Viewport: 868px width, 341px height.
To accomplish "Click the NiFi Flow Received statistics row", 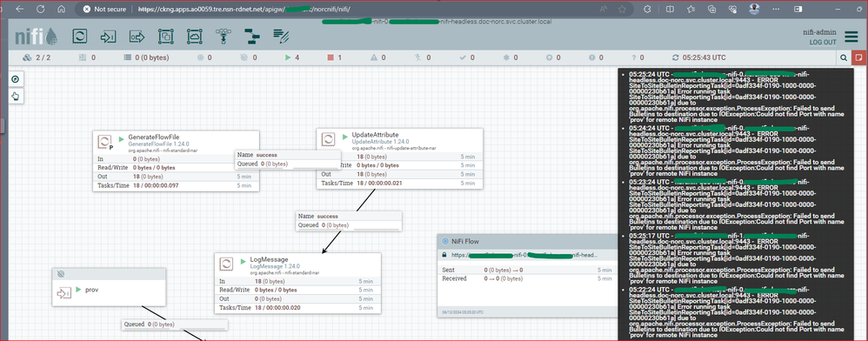I will pos(527,278).
